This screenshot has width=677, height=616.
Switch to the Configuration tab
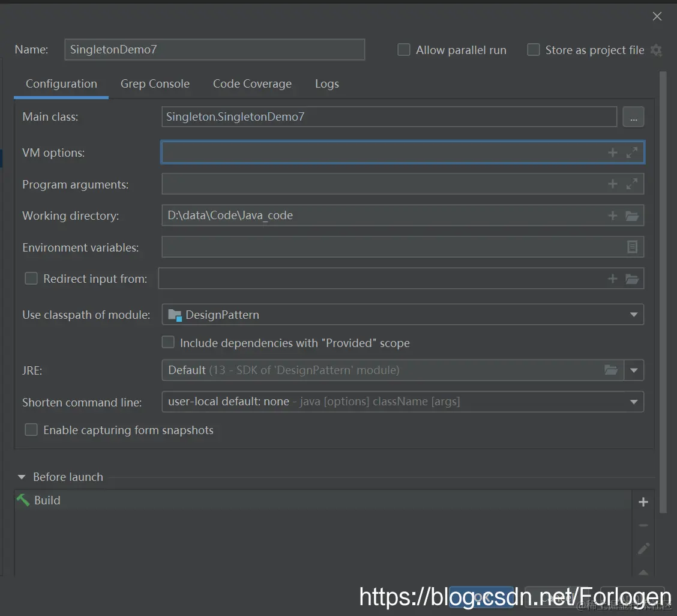pyautogui.click(x=61, y=84)
